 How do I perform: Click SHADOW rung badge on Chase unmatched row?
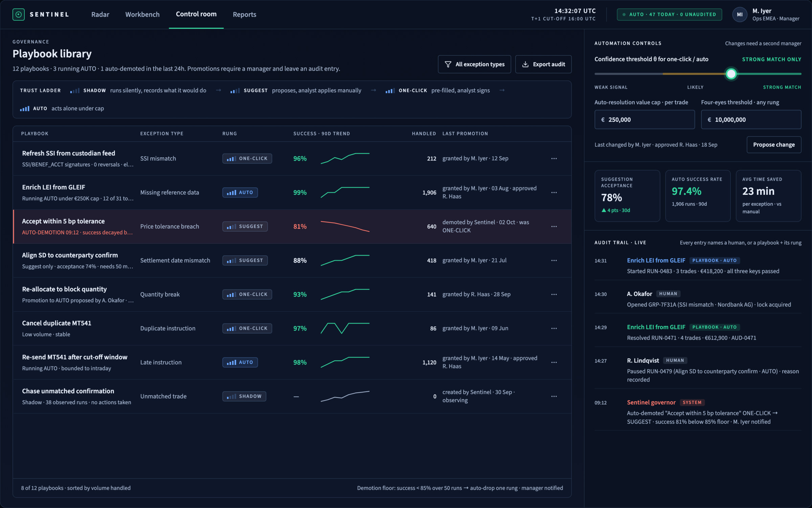pyautogui.click(x=244, y=396)
